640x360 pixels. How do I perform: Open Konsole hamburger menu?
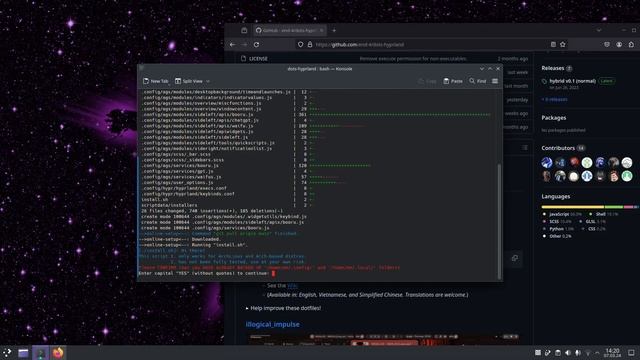[x=495, y=81]
